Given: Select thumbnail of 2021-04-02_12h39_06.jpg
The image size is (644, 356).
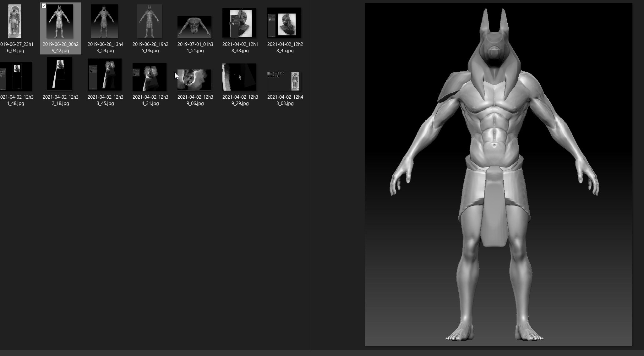Looking at the screenshot, I should (194, 80).
